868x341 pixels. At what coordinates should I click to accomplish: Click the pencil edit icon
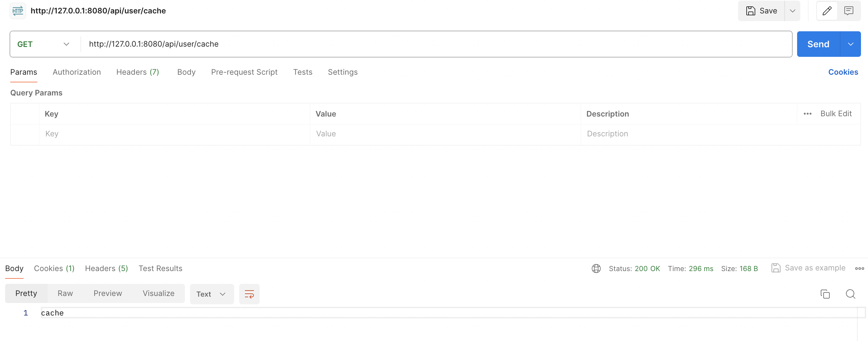(x=826, y=11)
